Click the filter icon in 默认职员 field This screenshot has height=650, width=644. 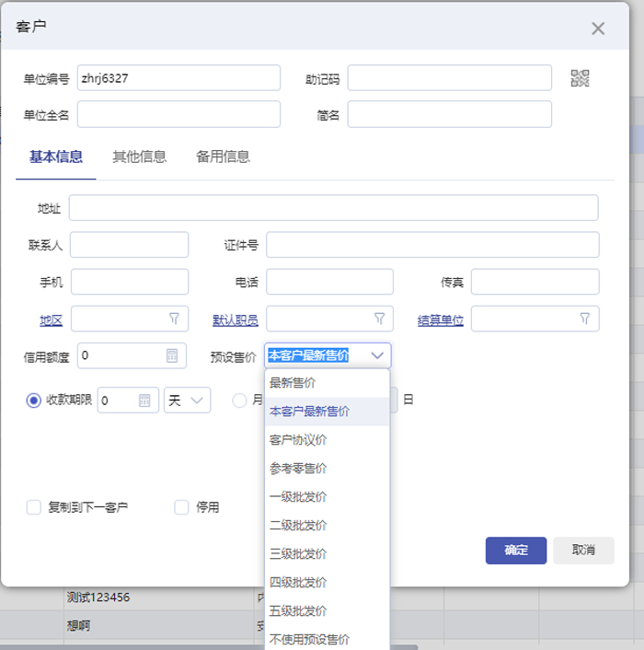[x=379, y=319]
